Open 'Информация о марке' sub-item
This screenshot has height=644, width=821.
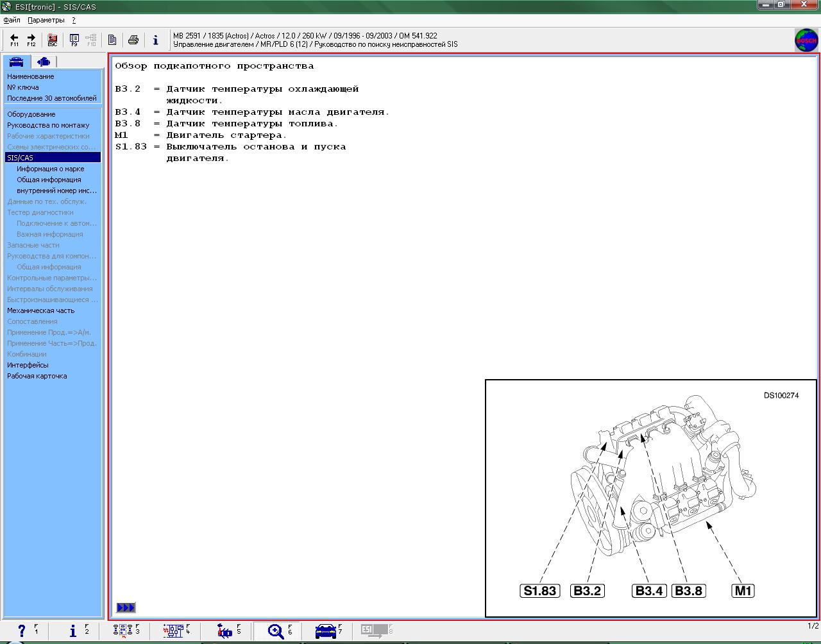coord(51,169)
